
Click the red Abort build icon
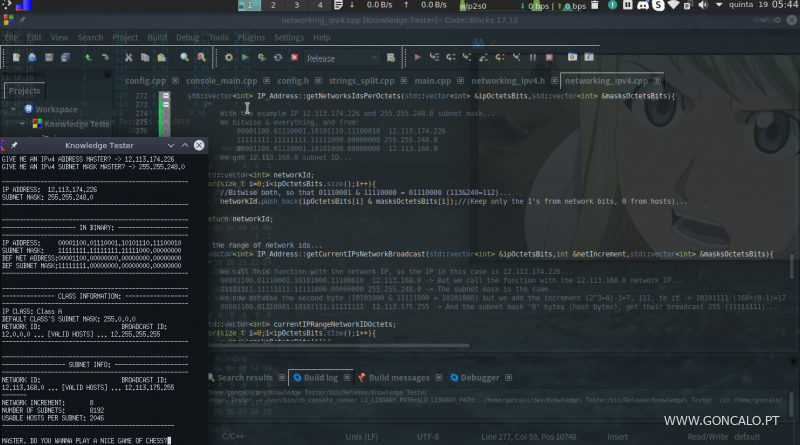(x=293, y=59)
